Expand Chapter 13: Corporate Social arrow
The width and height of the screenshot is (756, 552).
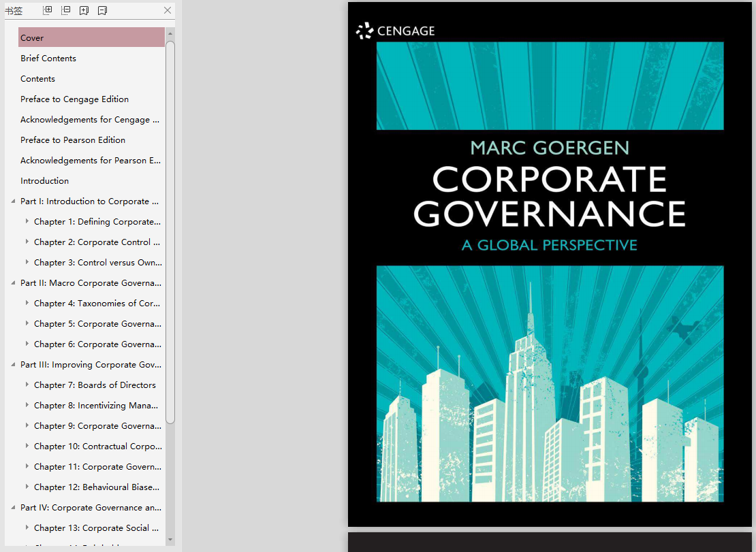point(27,527)
